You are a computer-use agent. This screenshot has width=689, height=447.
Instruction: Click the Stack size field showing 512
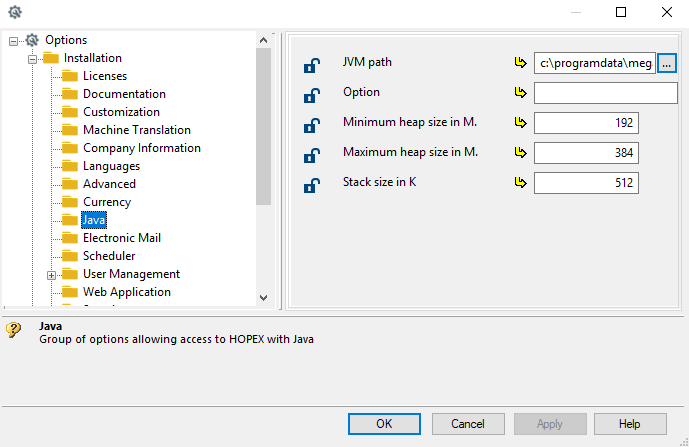(x=586, y=183)
